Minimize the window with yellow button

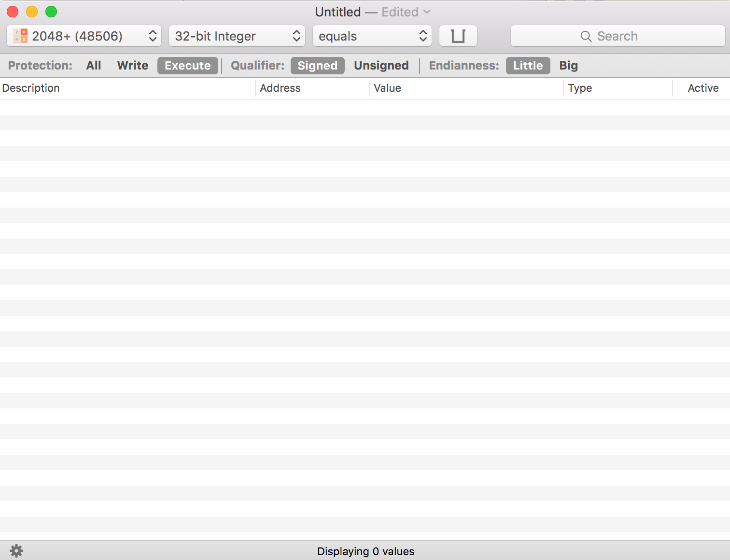pos(32,12)
